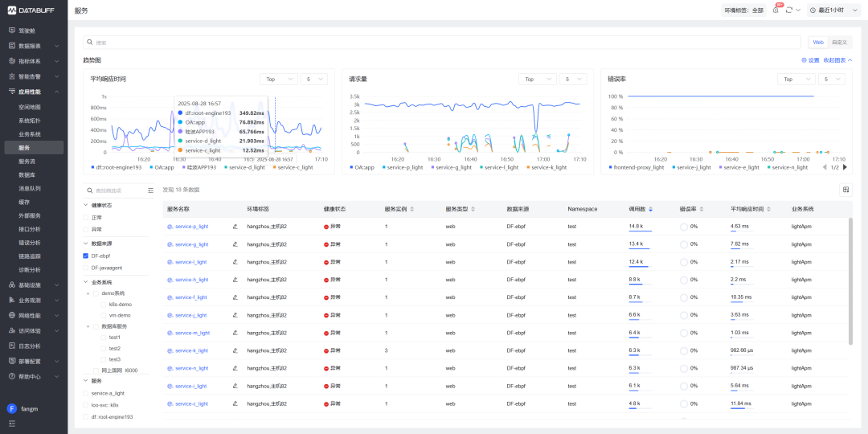Click edit icon next to service-p_light
This screenshot has height=434, width=868.
[235, 227]
